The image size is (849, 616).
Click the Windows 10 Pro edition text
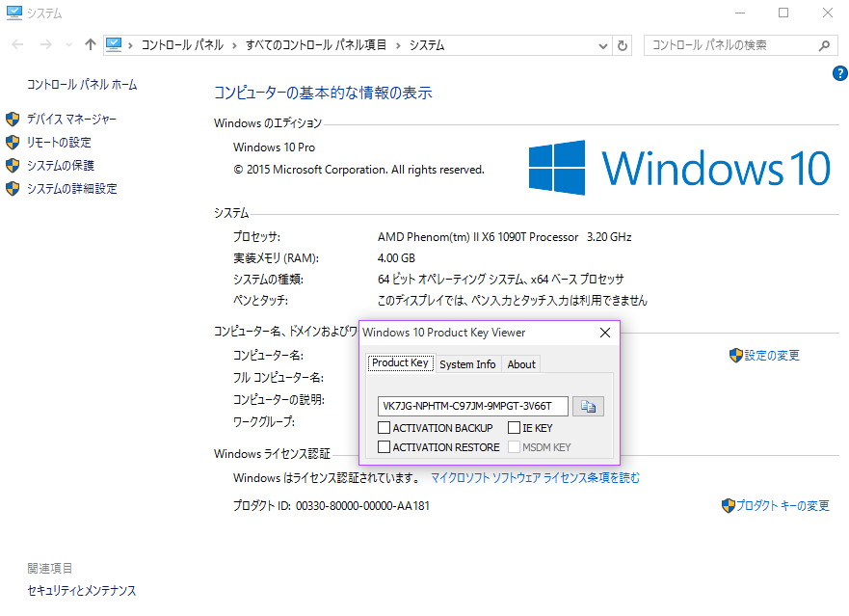[x=274, y=147]
